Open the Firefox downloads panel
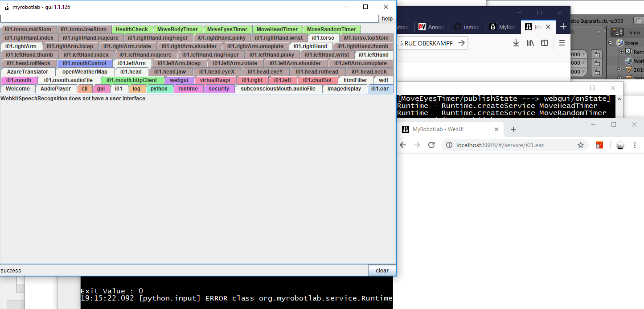 (x=516, y=43)
